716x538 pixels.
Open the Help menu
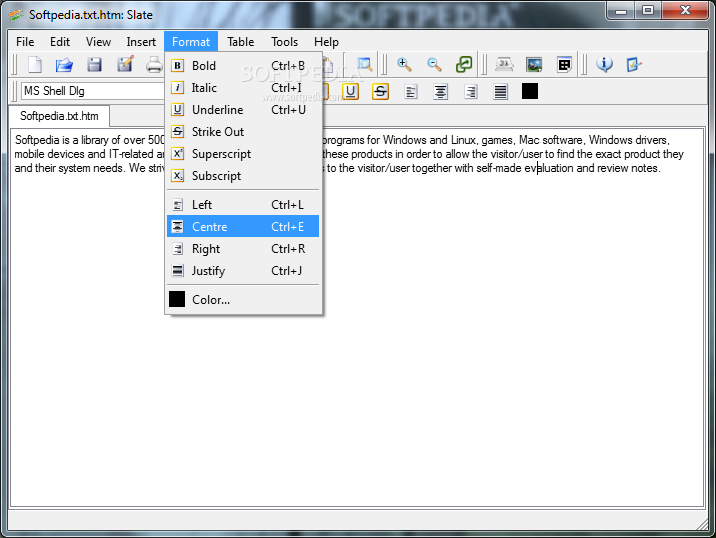click(326, 42)
